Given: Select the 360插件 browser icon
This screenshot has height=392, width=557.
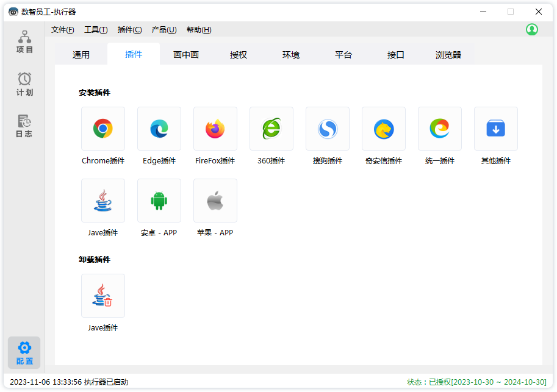Looking at the screenshot, I should pyautogui.click(x=271, y=129).
